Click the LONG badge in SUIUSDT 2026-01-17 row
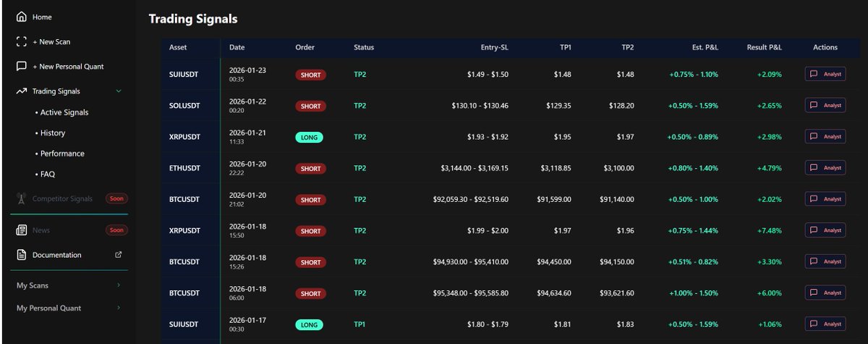The height and width of the screenshot is (344, 868). [310, 324]
